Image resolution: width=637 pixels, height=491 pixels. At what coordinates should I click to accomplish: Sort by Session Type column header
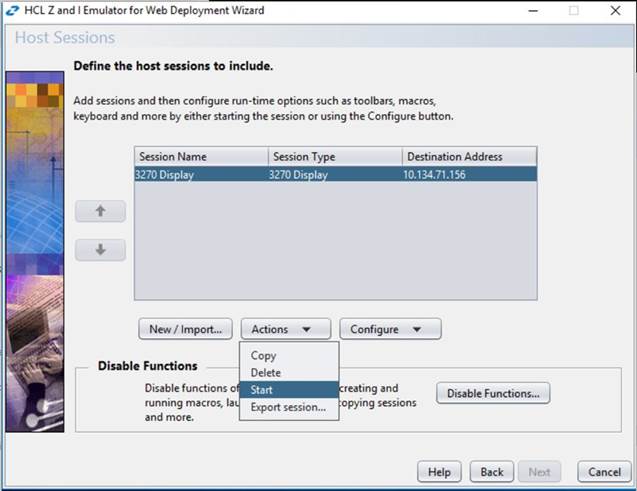point(335,156)
